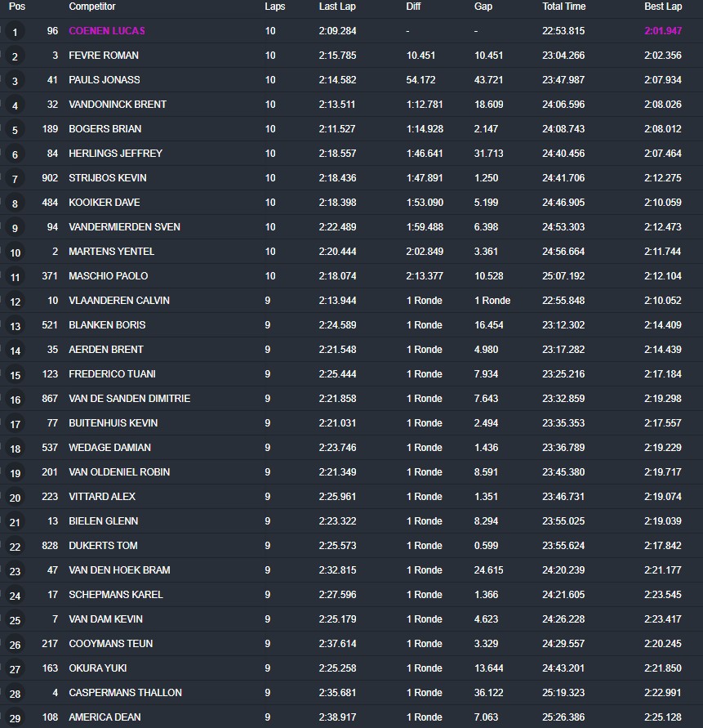703x728 pixels.
Task: Click the Competitor column header
Action: pos(91,7)
